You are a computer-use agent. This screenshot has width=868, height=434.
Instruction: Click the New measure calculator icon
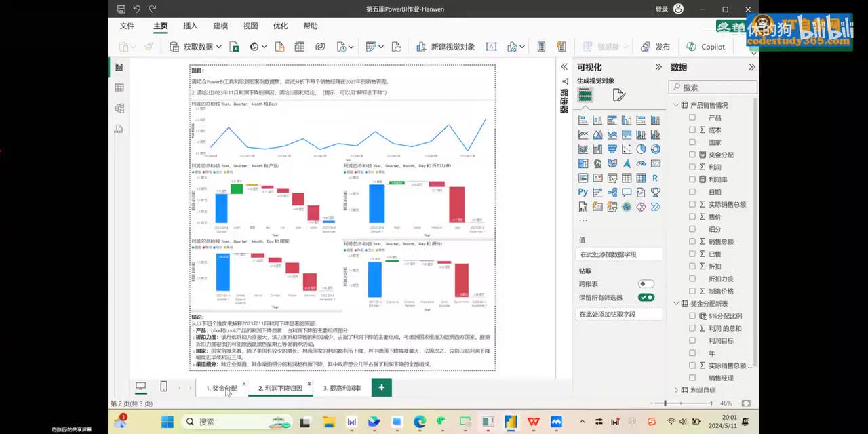click(x=541, y=47)
